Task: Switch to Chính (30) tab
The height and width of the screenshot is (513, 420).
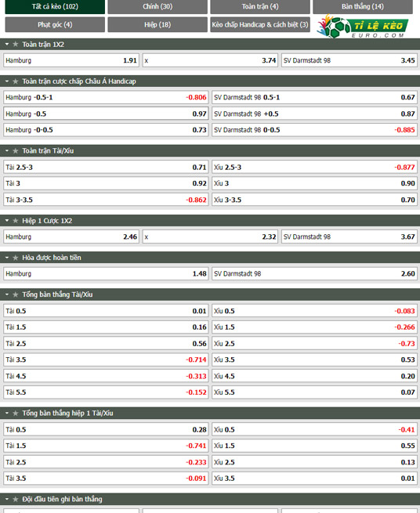Action: pos(157,6)
